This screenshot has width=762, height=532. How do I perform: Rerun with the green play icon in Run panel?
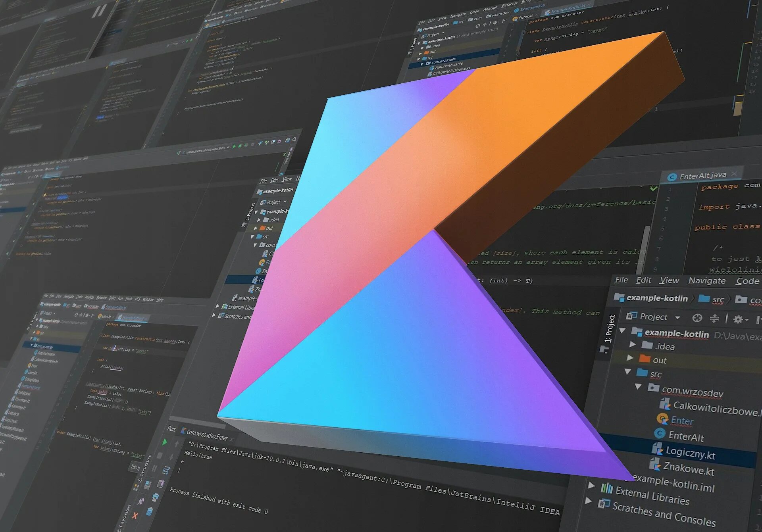pos(164,442)
